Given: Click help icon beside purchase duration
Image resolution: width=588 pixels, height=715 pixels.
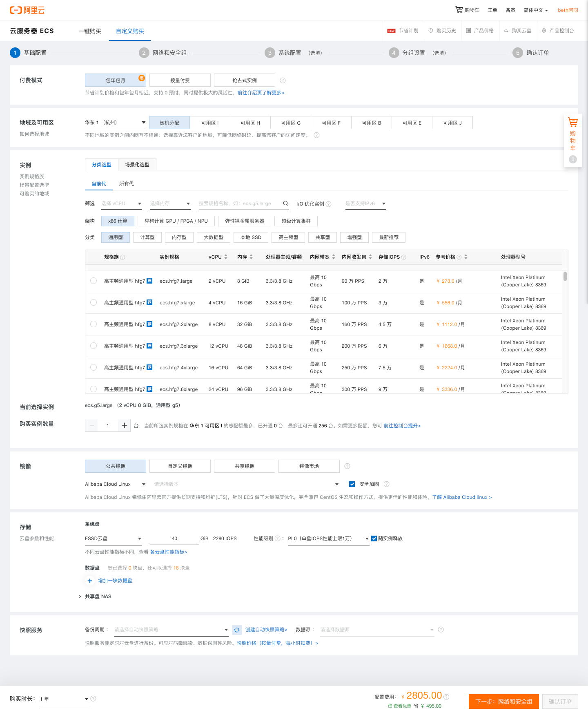Looking at the screenshot, I should click(x=93, y=699).
